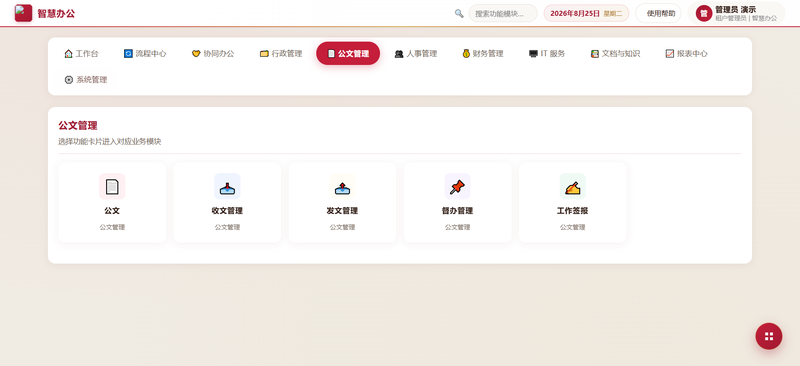
Task: Click the books icon beside 文档与知识
Action: click(595, 54)
